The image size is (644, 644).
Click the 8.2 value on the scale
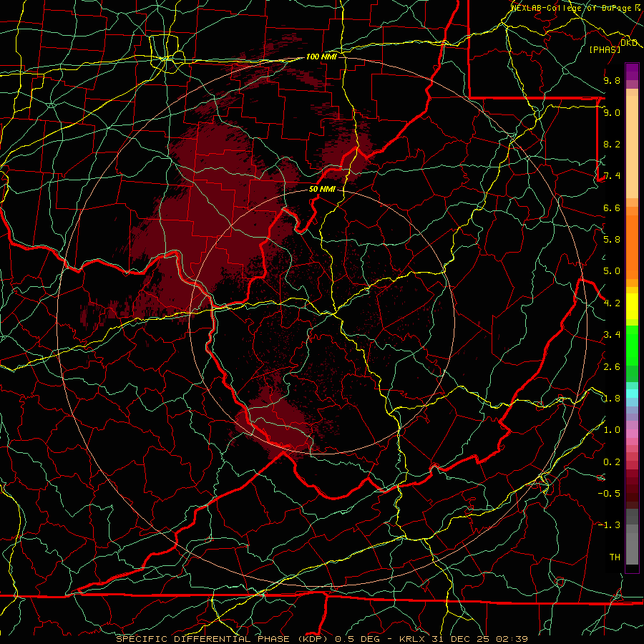tap(612, 144)
